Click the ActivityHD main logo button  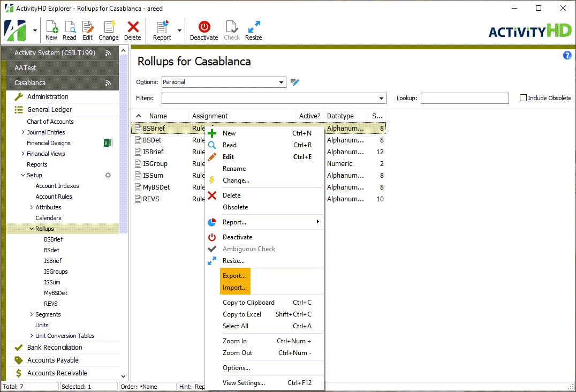(15, 30)
